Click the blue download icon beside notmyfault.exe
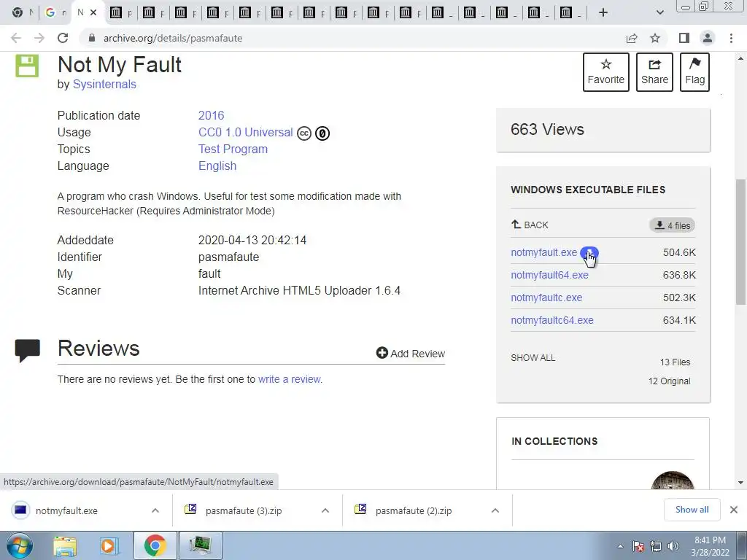Image resolution: width=747 pixels, height=560 pixels. pyautogui.click(x=589, y=252)
